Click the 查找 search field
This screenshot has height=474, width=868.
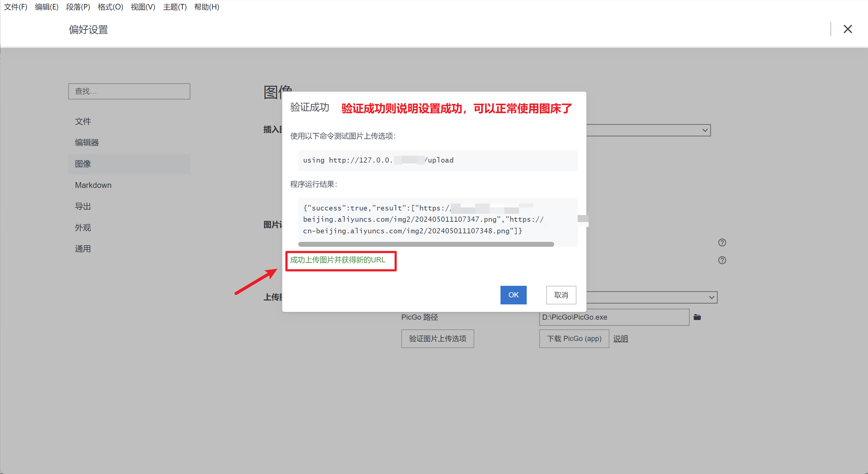(129, 91)
